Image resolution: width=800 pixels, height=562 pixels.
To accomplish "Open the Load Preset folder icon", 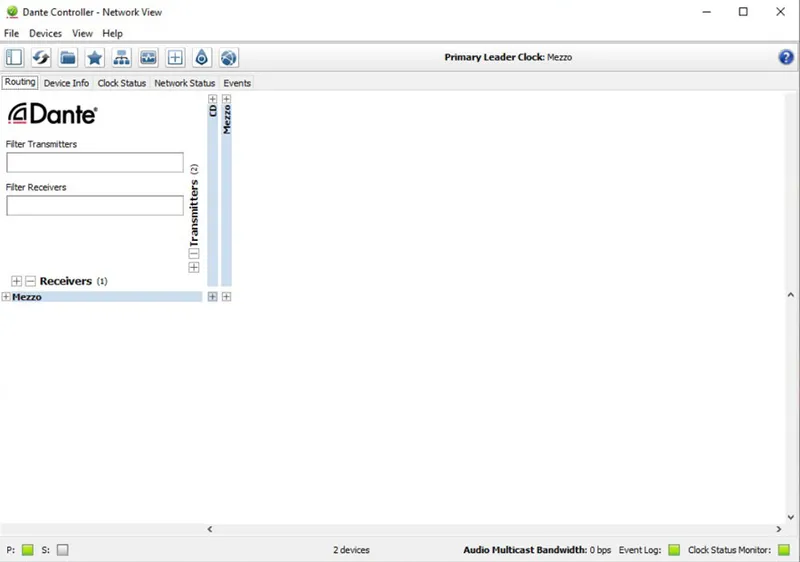I will click(67, 58).
